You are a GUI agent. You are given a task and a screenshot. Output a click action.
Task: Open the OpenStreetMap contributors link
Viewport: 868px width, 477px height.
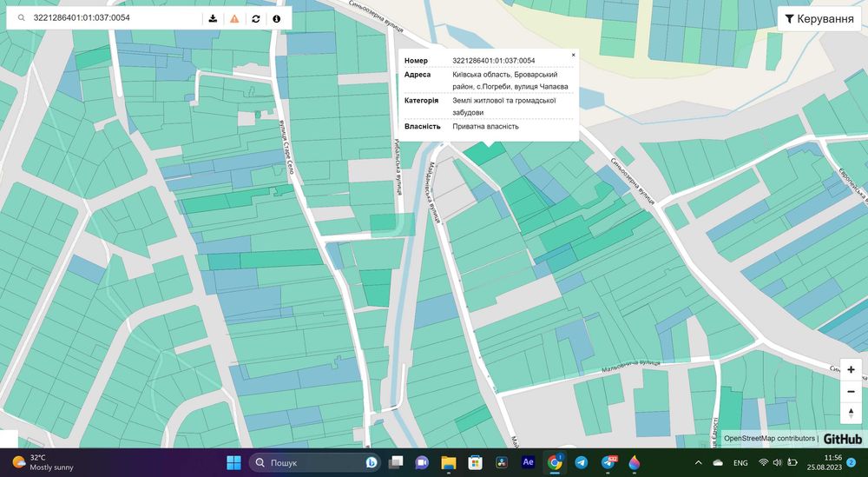(769, 439)
